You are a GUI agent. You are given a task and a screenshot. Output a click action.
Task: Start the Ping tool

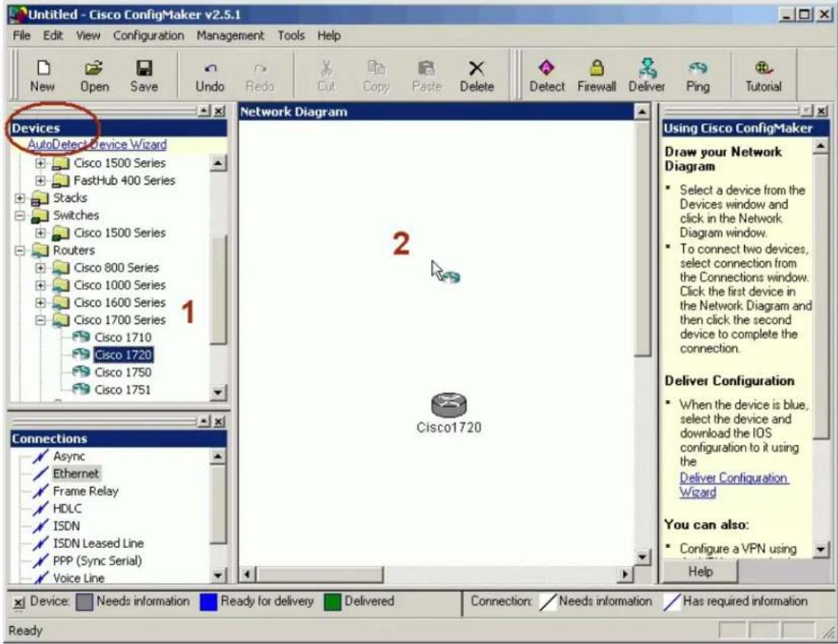pyautogui.click(x=697, y=75)
